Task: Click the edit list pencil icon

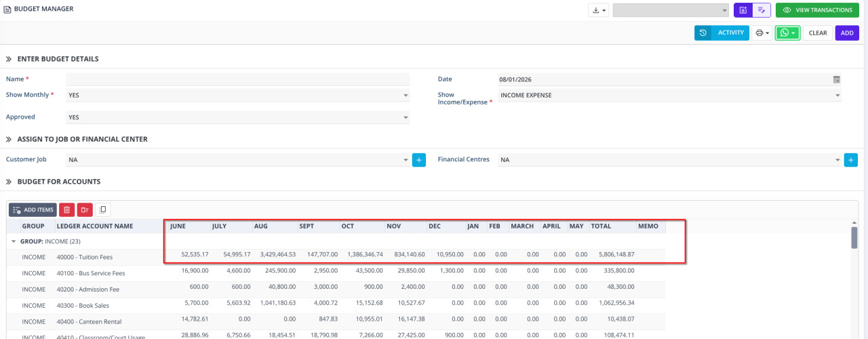Action: pos(762,10)
